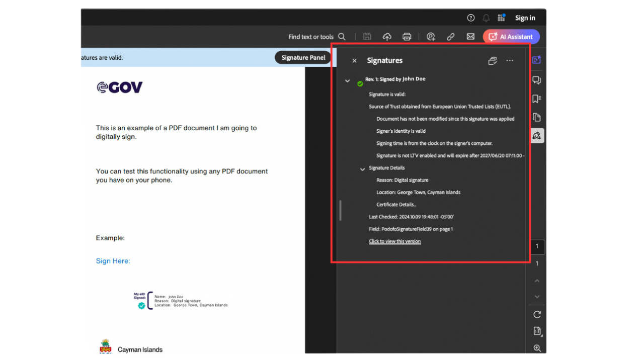Select the Location: George Town, Cayman Islands row

[419, 193]
